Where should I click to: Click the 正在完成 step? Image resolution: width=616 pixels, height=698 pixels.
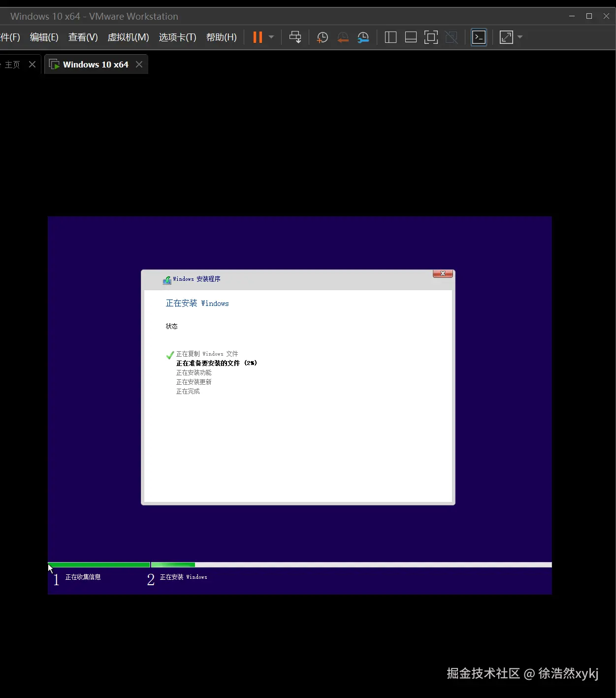click(188, 392)
